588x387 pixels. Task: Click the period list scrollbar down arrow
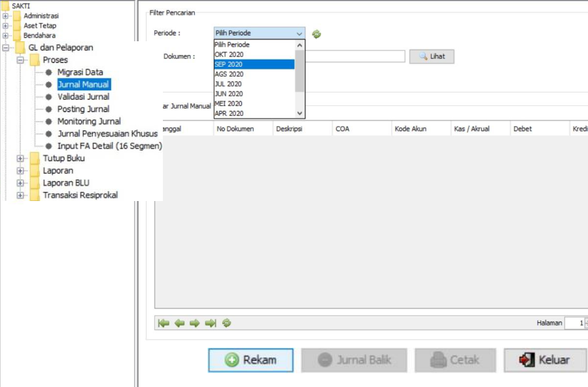[x=300, y=113]
